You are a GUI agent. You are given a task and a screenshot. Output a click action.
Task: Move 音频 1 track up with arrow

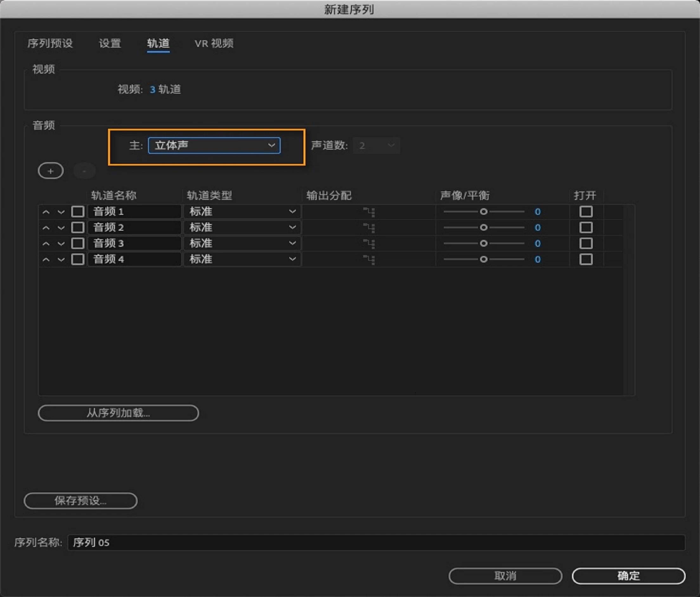[46, 212]
